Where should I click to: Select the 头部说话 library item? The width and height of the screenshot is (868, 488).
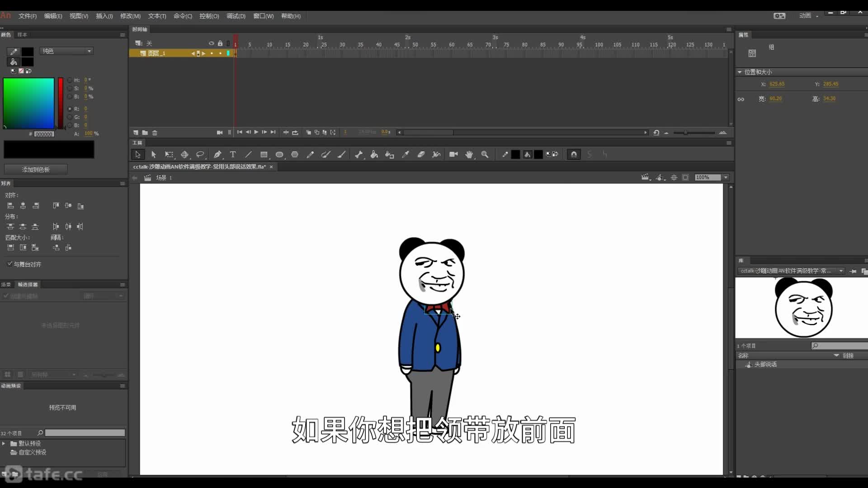coord(765,364)
